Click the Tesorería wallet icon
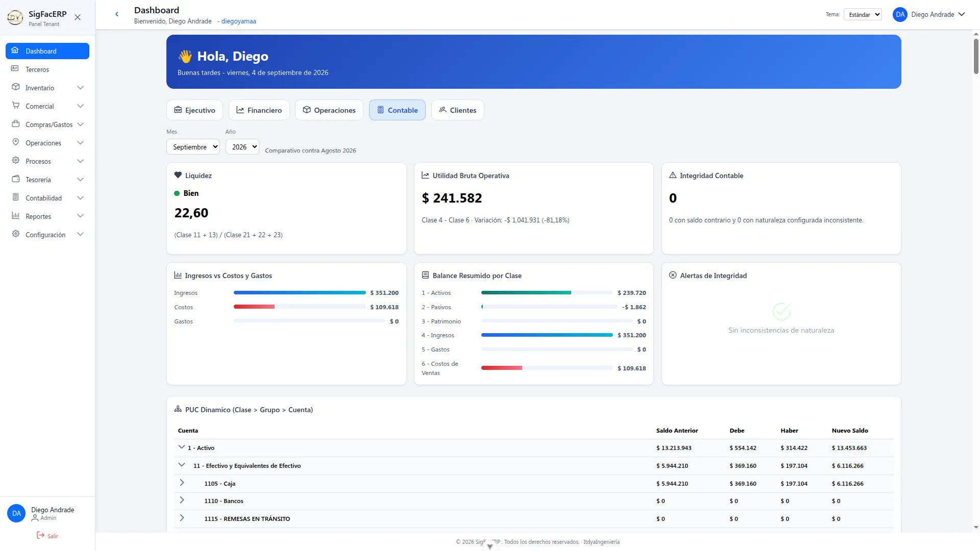Screen dimensions: 980x551 pyautogui.click(x=15, y=179)
